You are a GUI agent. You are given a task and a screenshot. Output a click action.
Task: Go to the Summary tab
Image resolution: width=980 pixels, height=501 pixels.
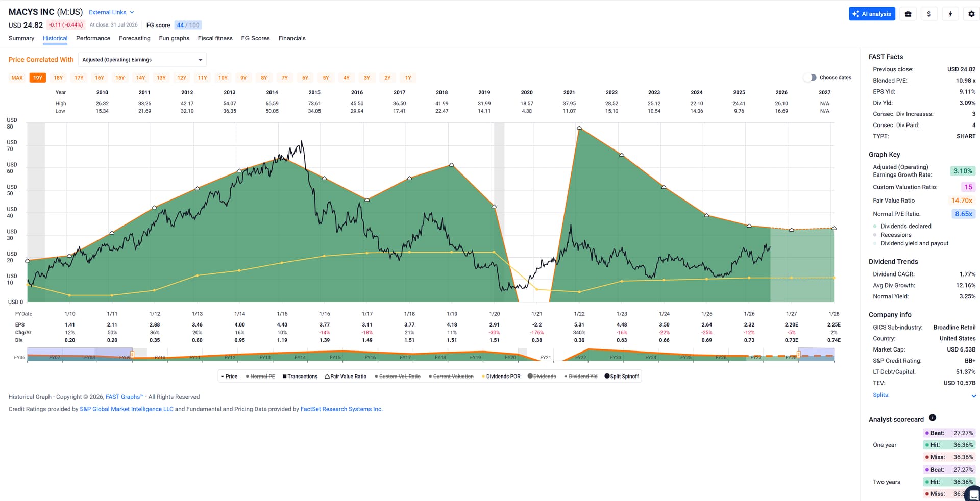click(21, 38)
